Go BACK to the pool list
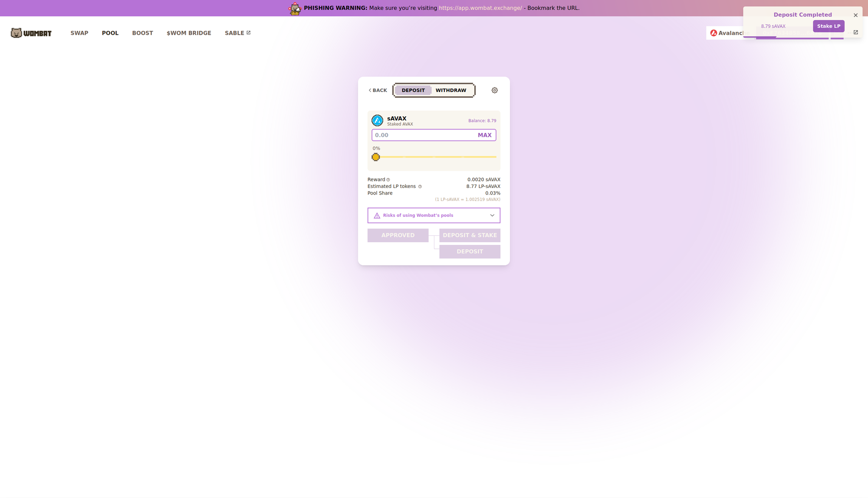 [378, 90]
